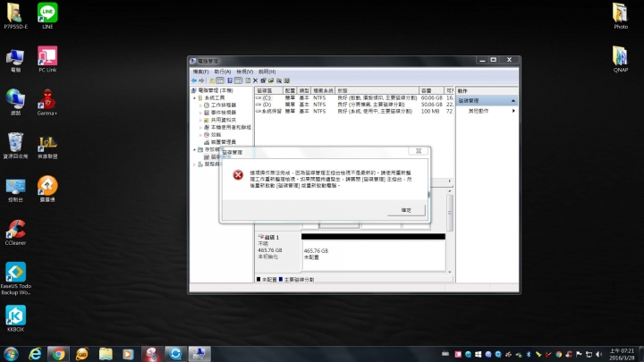Select the (D:) volume row

pyautogui.click(x=354, y=105)
